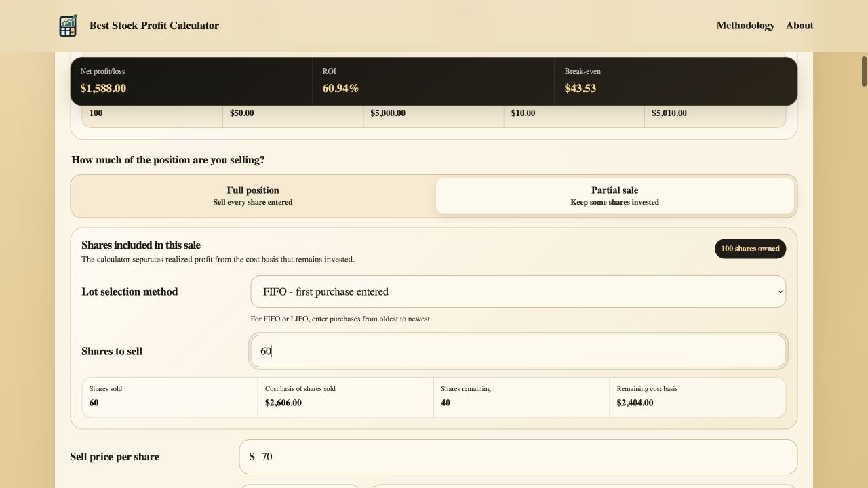Click the Break-even value $43.53
Viewport: 868px width, 488px height.
[580, 88]
